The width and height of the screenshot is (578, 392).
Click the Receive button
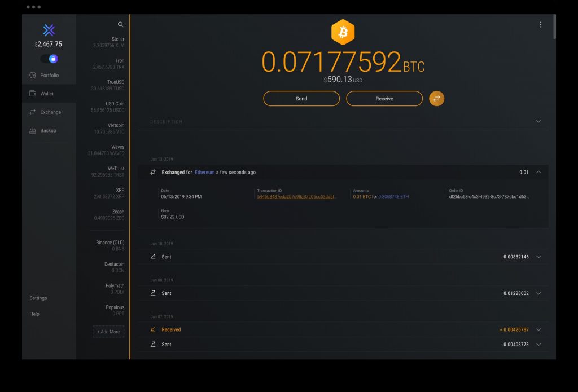pos(384,98)
